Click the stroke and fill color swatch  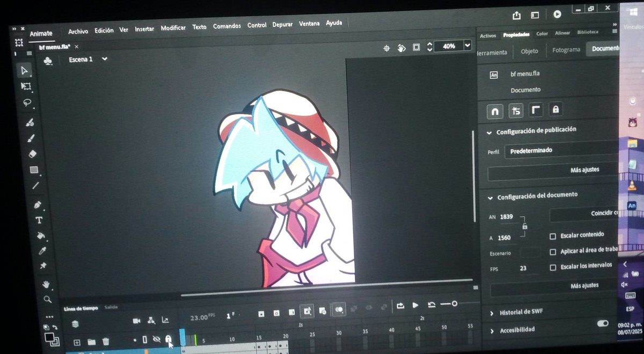pos(52,340)
